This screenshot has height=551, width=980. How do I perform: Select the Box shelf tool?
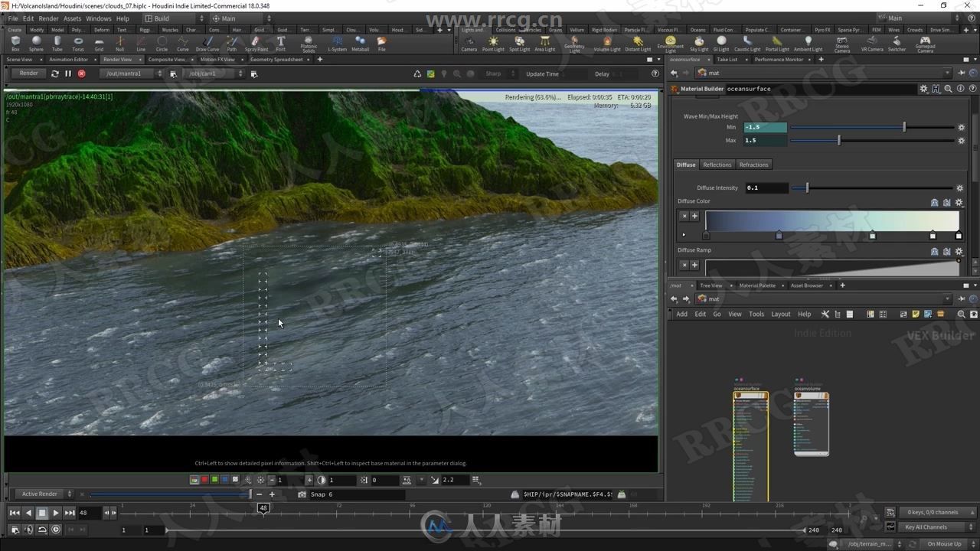[15, 44]
